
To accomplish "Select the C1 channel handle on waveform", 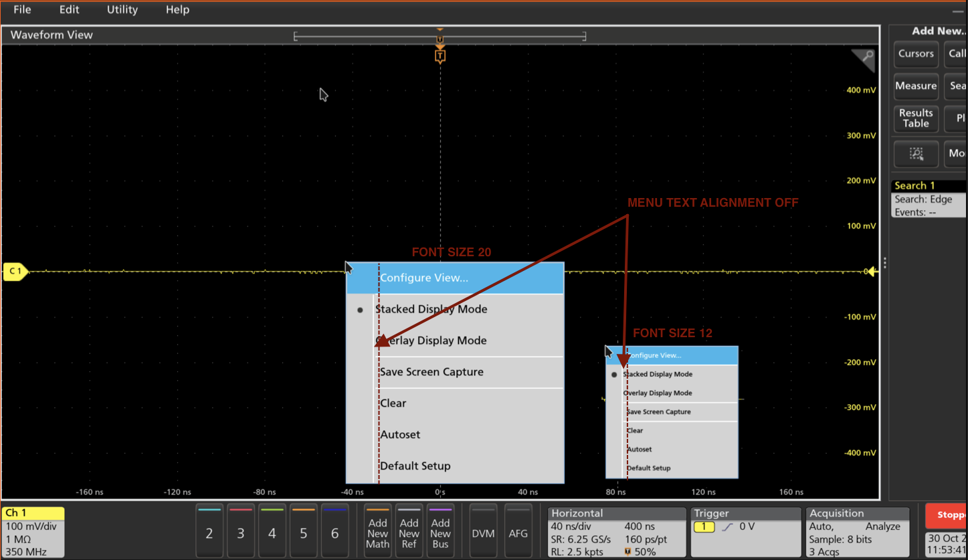I will tap(15, 272).
